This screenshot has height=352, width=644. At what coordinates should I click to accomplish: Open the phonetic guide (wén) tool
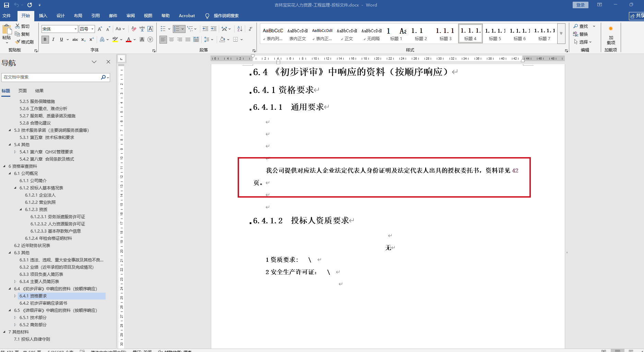click(142, 29)
